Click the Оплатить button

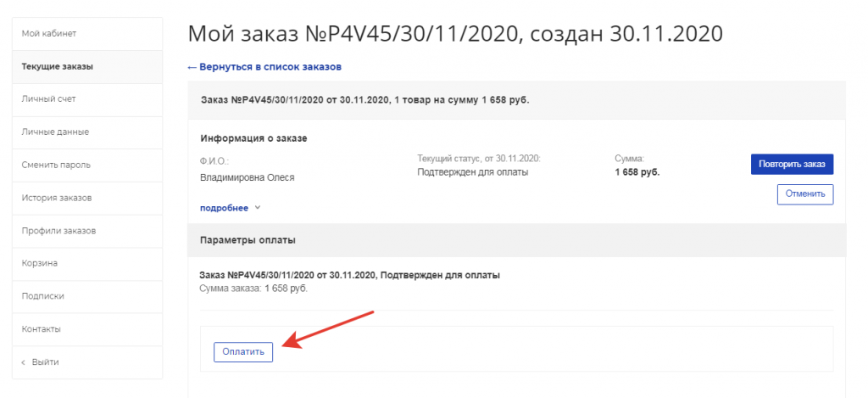click(x=243, y=352)
